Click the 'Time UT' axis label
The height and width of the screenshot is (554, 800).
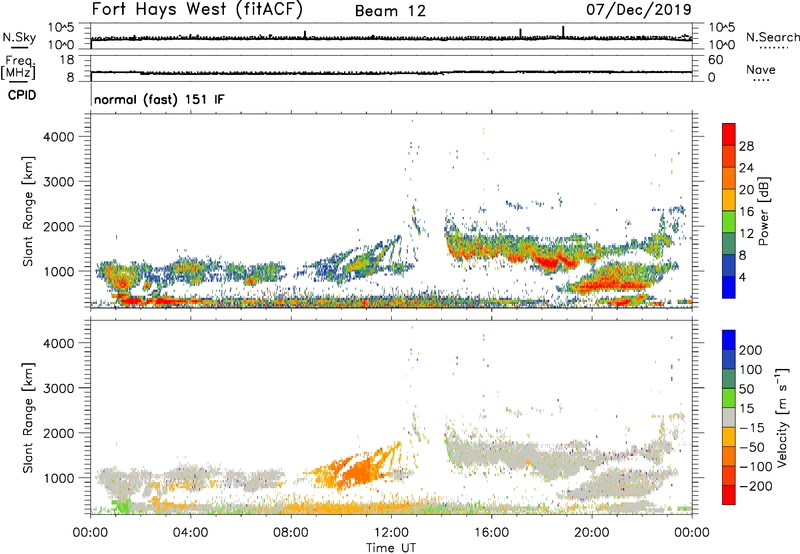[x=391, y=548]
